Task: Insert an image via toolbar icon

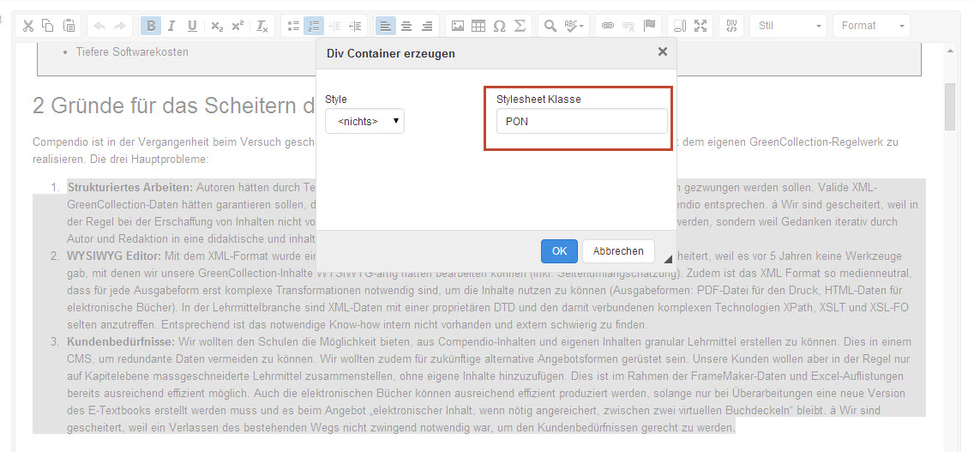Action: point(458,26)
